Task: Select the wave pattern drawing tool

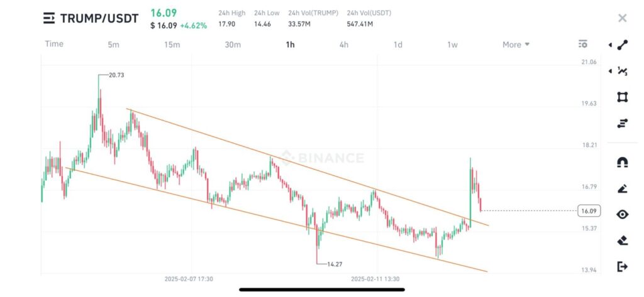Action: [623, 71]
